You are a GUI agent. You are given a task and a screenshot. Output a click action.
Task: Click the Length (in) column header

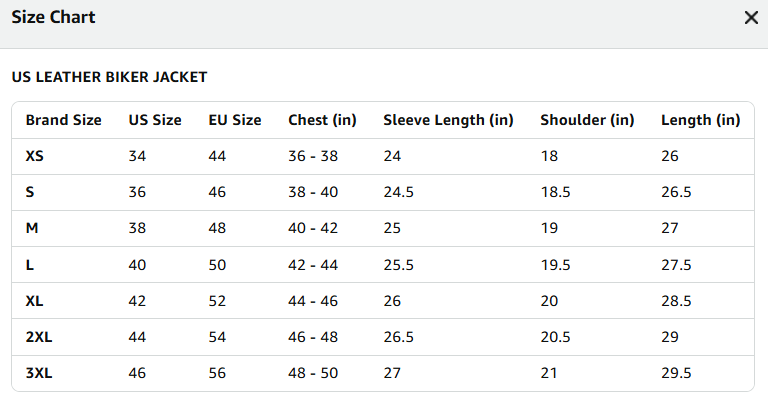coord(700,120)
